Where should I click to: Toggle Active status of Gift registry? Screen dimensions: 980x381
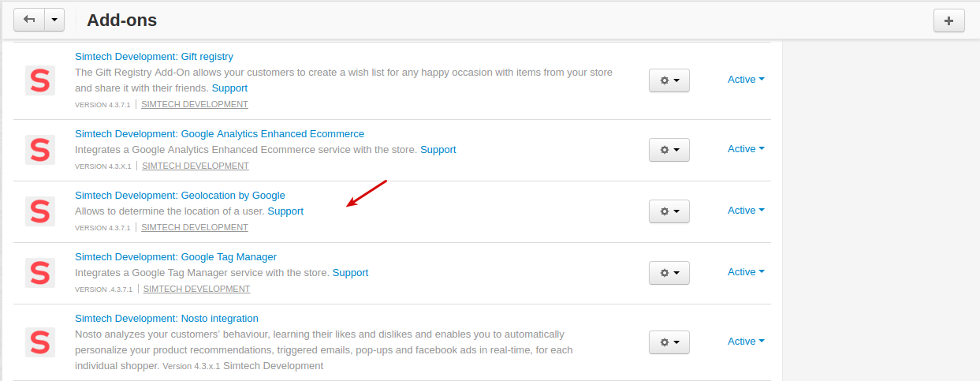point(746,80)
